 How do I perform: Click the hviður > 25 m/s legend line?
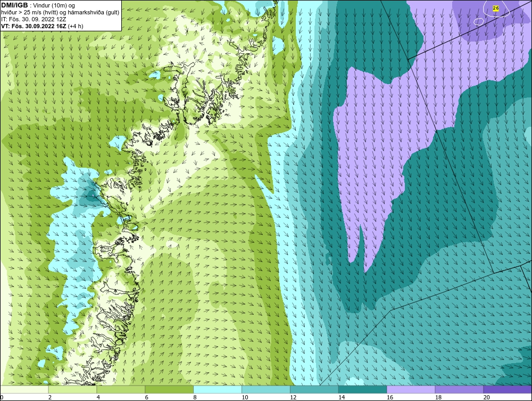(x=60, y=13)
